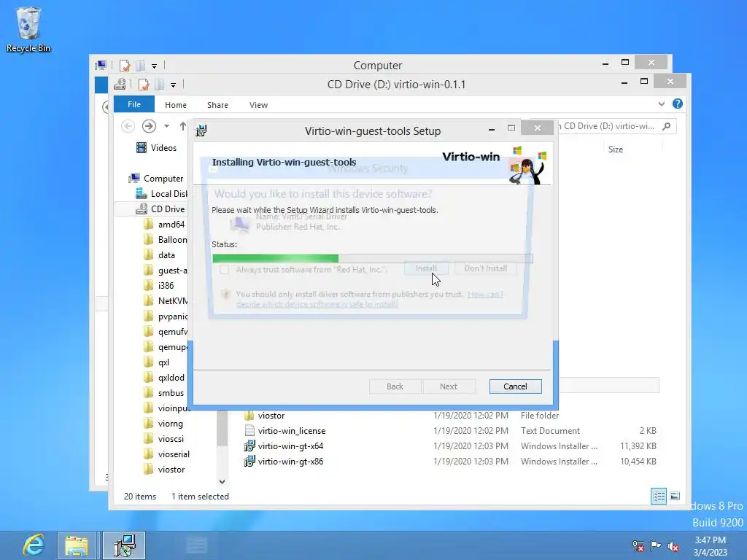Viewport: 747px width, 560px height.
Task: Click back navigation arrow in Explorer
Action: [128, 125]
